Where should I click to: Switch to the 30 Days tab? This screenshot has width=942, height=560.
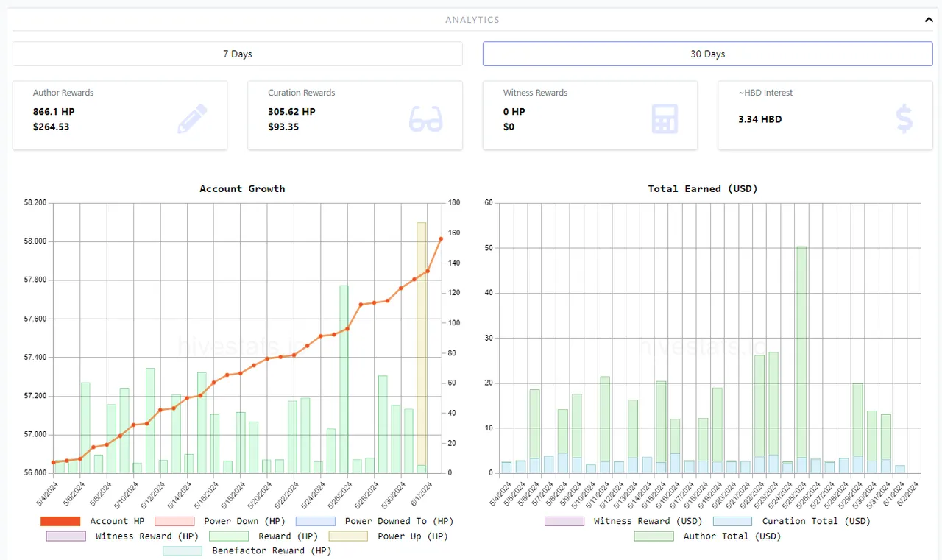coord(707,54)
